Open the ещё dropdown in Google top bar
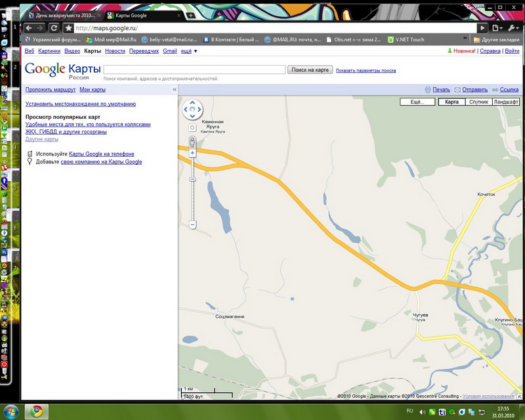525x420 pixels. pyautogui.click(x=189, y=51)
